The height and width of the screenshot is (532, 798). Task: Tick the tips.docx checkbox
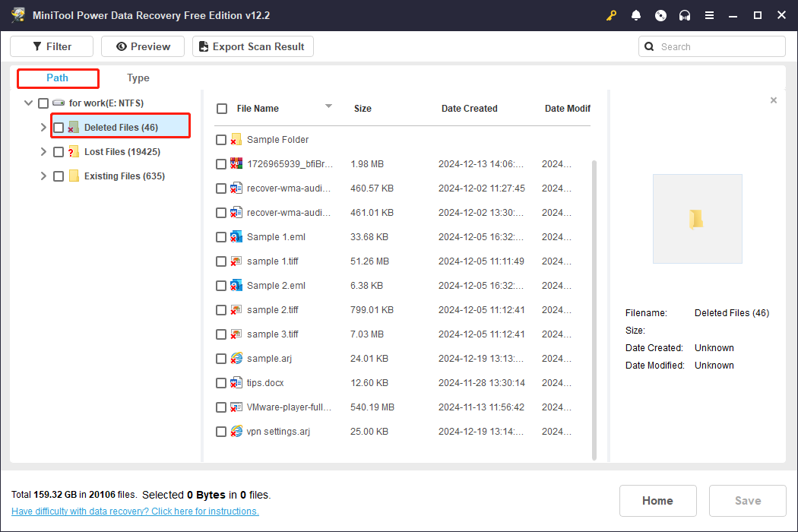coord(221,383)
